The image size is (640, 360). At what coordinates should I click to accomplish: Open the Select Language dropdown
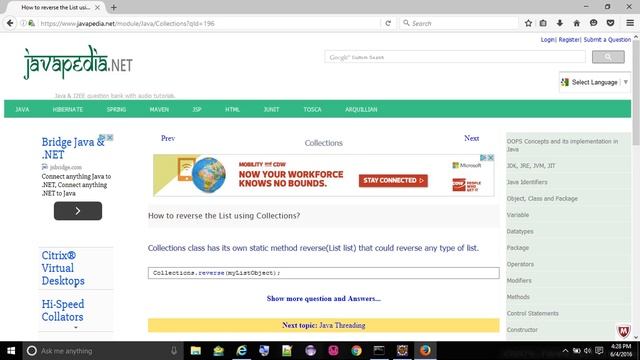tap(595, 82)
